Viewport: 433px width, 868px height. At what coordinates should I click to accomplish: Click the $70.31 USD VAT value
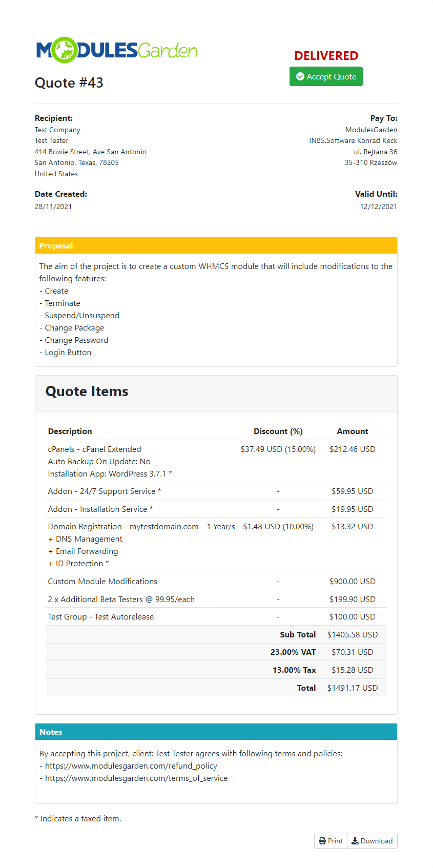[x=353, y=652]
